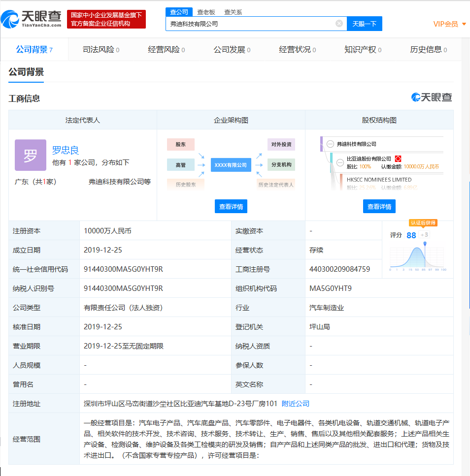The image size is (470, 476).
Task: Open the VIP会员 dropdown menu
Action: click(449, 24)
